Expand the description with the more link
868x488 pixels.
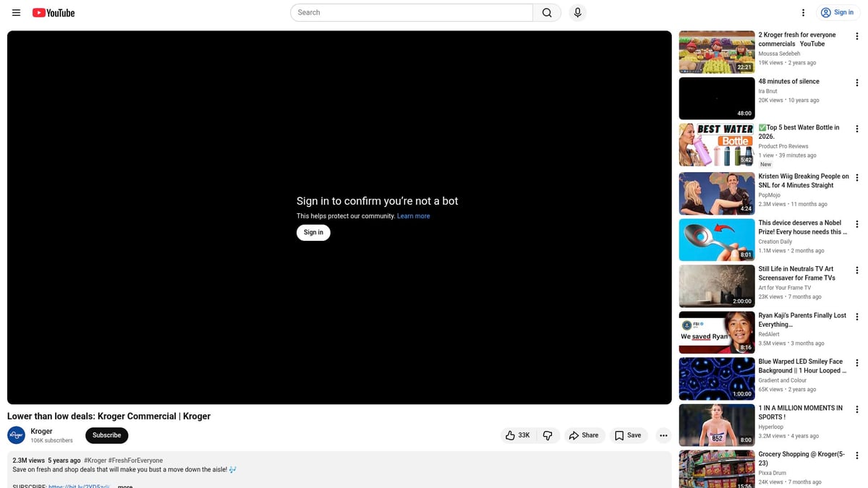124,485
